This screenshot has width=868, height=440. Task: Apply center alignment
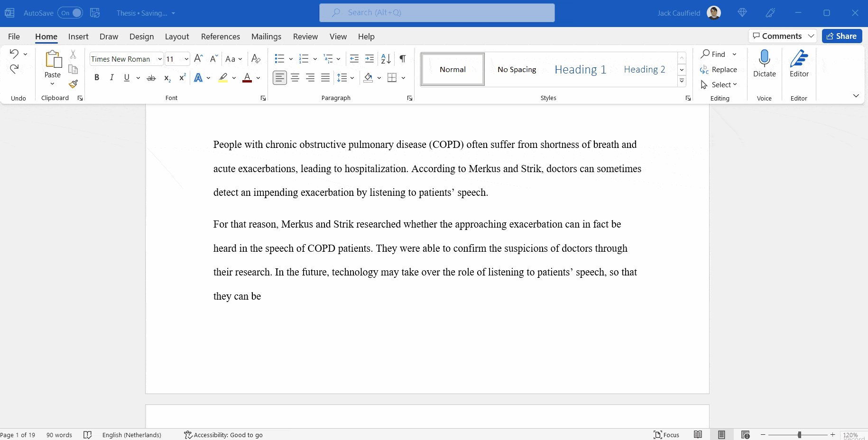click(295, 78)
